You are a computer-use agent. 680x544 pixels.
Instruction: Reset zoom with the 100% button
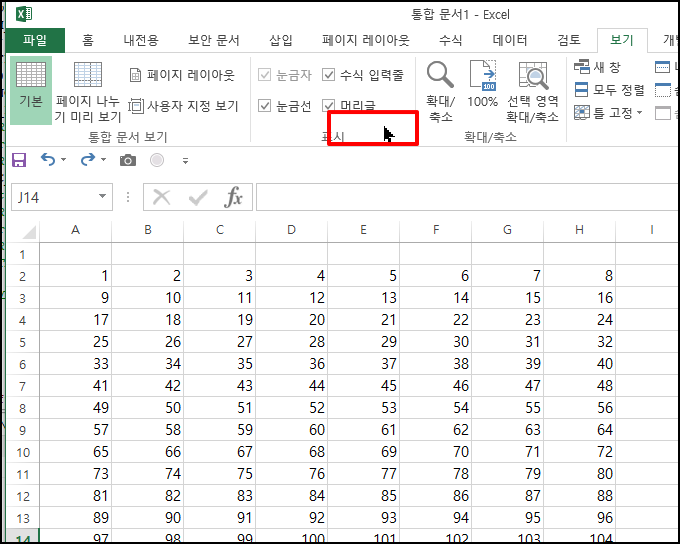[x=483, y=85]
